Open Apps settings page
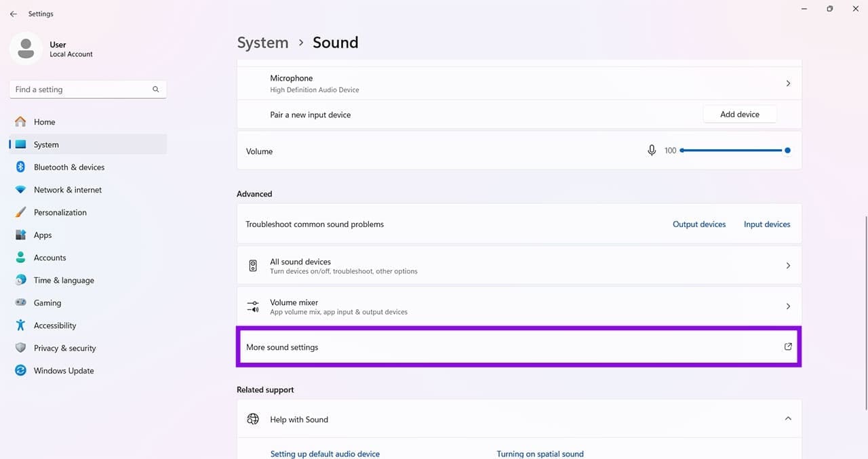Viewport: 868px width, 459px height. tap(88, 235)
